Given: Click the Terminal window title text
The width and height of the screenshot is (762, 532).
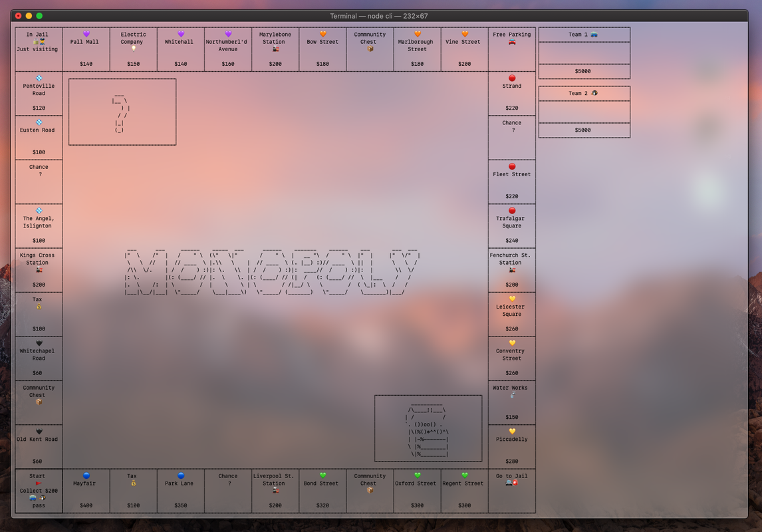Looking at the screenshot, I should point(378,16).
